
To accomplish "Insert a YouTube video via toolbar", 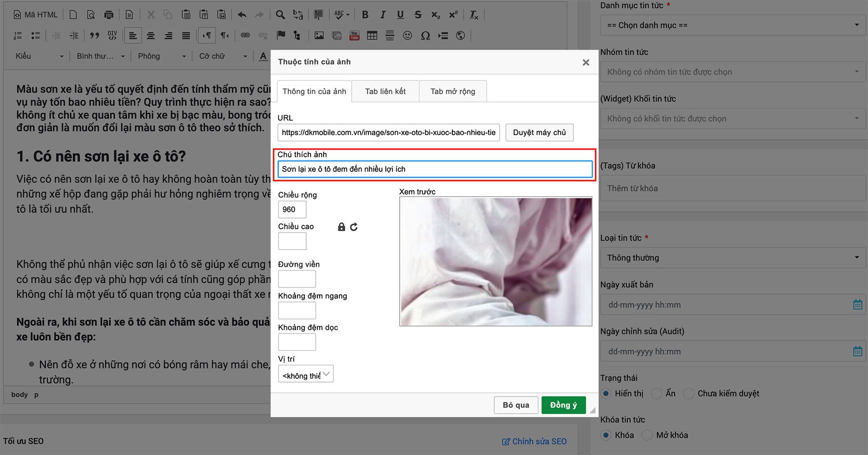I will (354, 36).
